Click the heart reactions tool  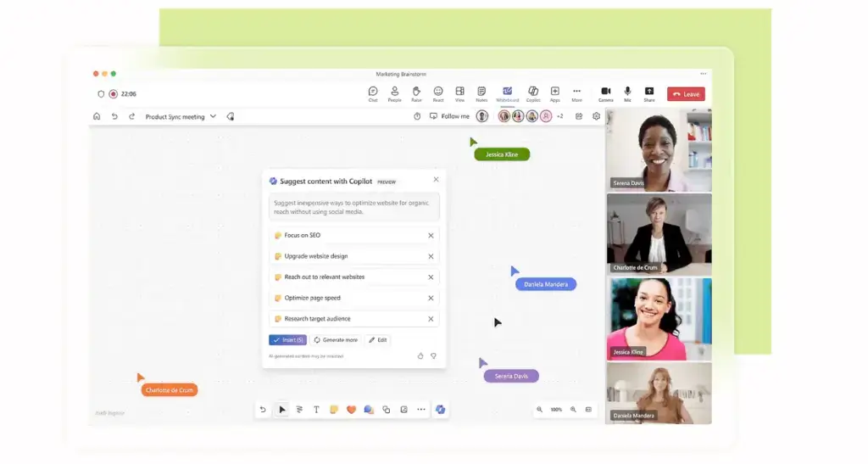[351, 410]
